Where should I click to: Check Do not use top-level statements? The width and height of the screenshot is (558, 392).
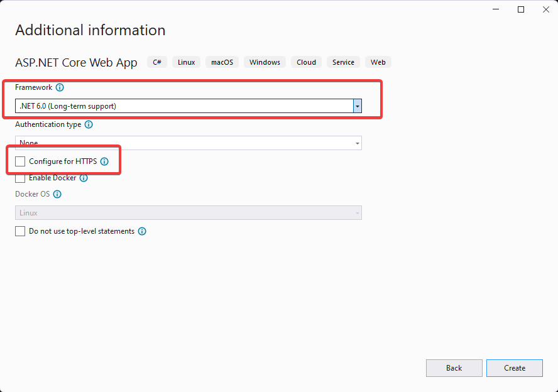[x=20, y=231]
